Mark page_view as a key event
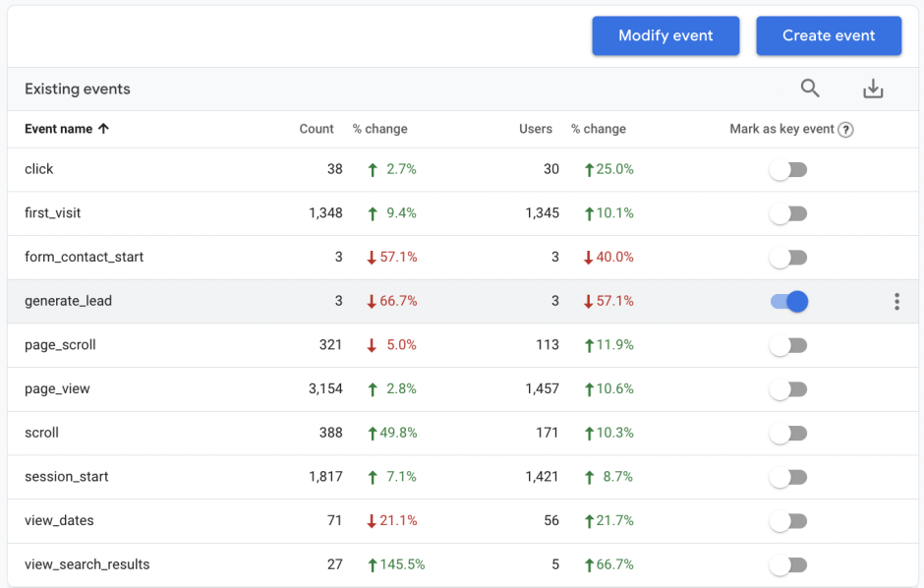The width and height of the screenshot is (924, 588). 787,388
